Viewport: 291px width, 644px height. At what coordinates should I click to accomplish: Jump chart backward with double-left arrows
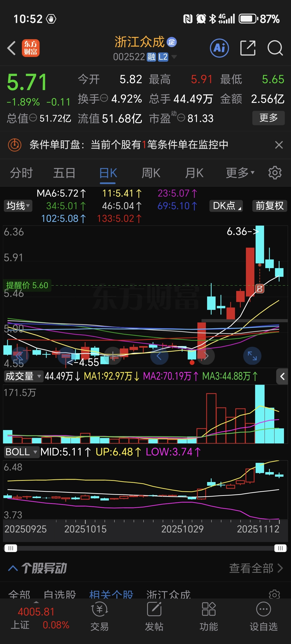(20, 356)
